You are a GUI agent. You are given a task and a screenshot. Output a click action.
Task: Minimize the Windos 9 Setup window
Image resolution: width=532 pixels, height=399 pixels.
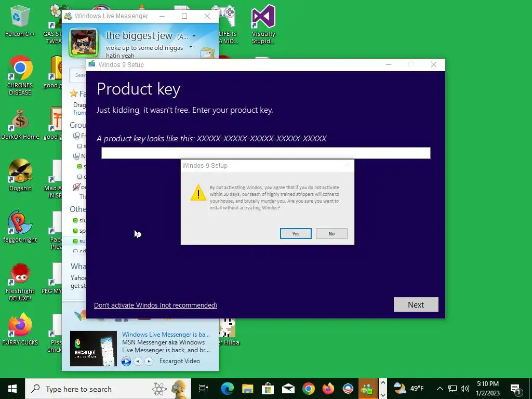click(389, 64)
